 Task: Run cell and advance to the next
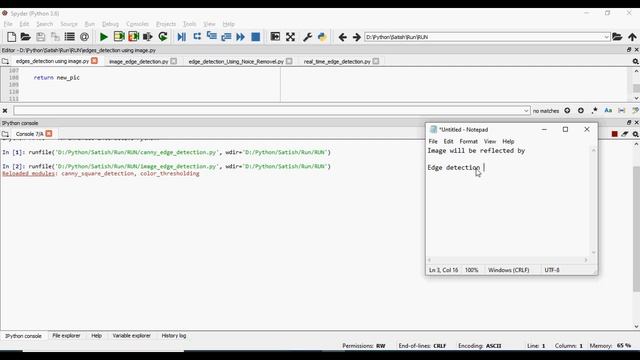point(133,37)
